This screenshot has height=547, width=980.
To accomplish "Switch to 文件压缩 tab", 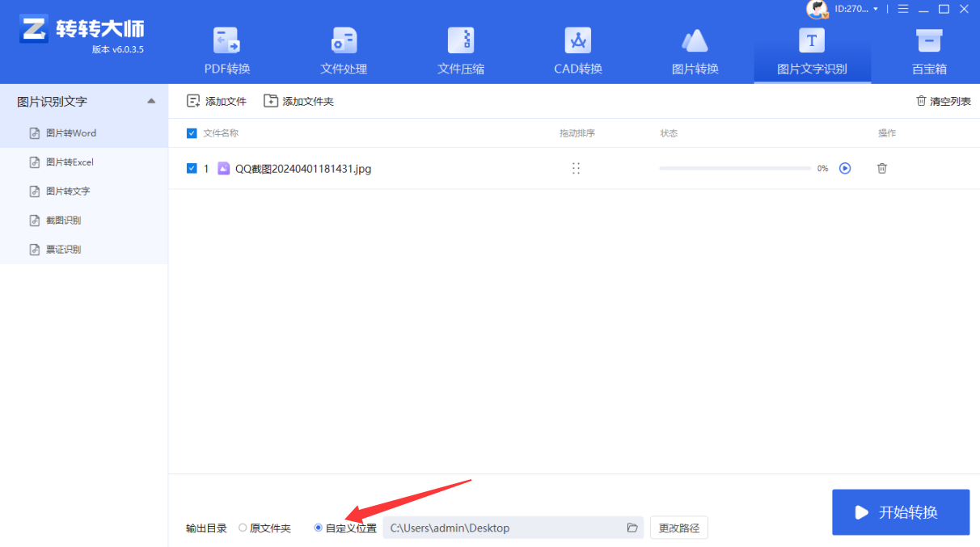I will click(x=461, y=51).
